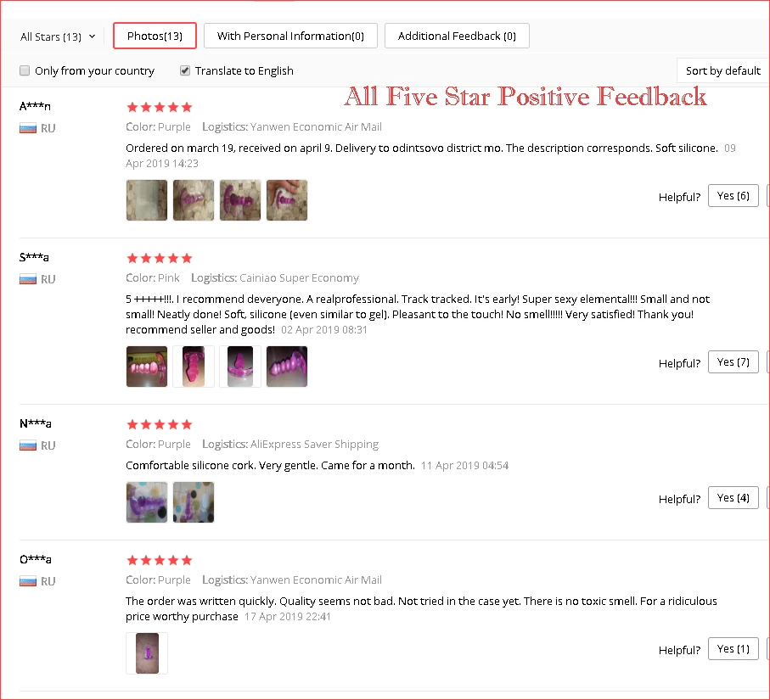770x700 pixels.
Task: Click the Russian flag icon beside S***a
Action: 26,278
